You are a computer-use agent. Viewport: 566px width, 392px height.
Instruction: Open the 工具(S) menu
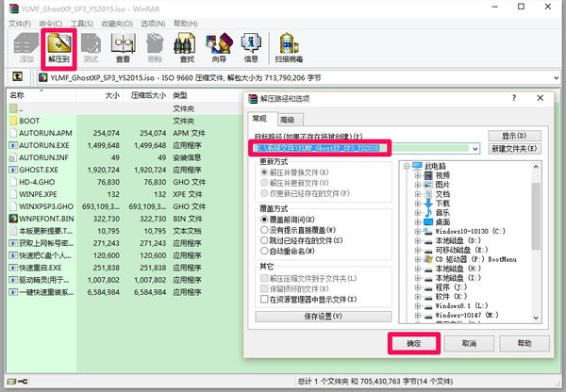coord(82,24)
